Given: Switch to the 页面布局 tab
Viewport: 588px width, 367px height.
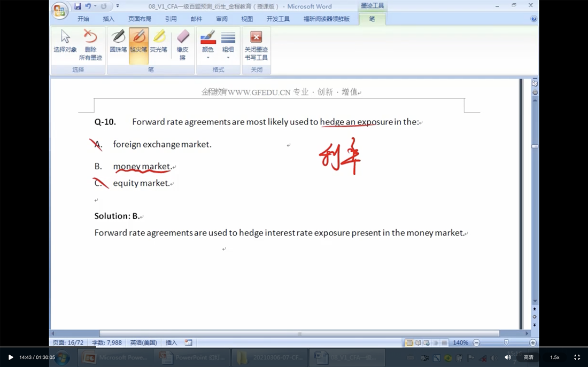Looking at the screenshot, I should pyautogui.click(x=140, y=19).
